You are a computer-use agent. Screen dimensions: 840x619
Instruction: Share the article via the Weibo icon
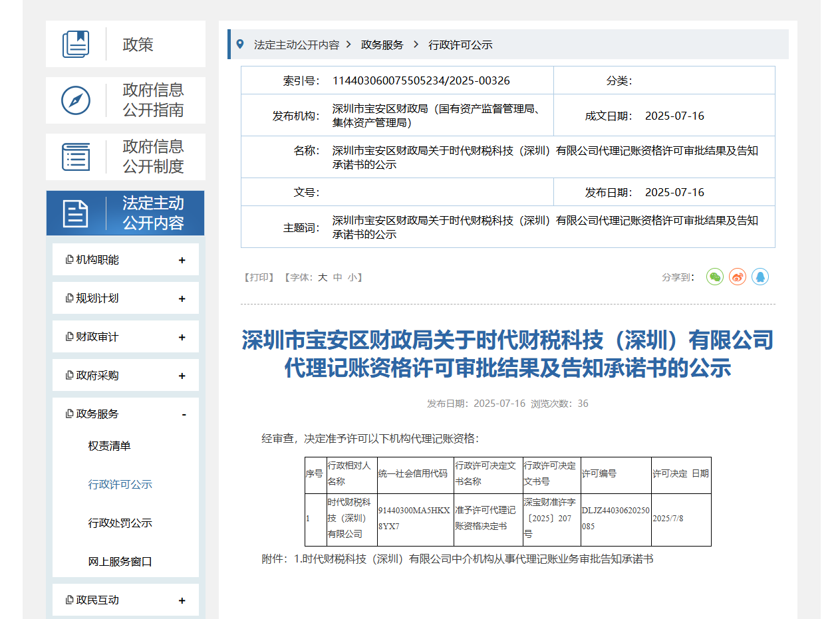click(x=737, y=277)
